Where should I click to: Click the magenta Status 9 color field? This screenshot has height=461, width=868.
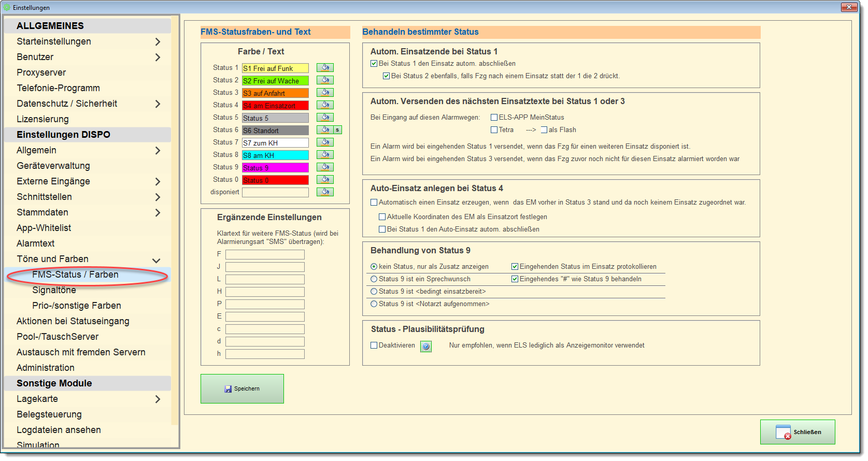pyautogui.click(x=275, y=168)
